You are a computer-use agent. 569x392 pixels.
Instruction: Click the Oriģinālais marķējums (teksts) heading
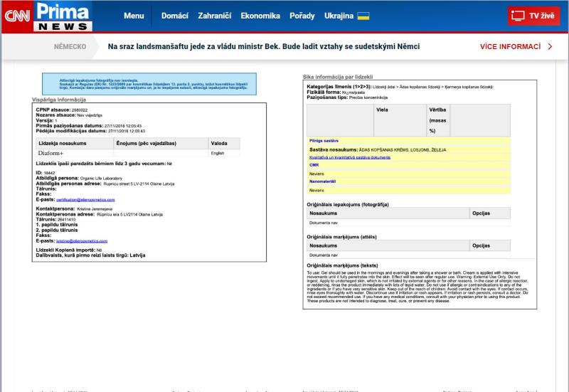point(342,265)
